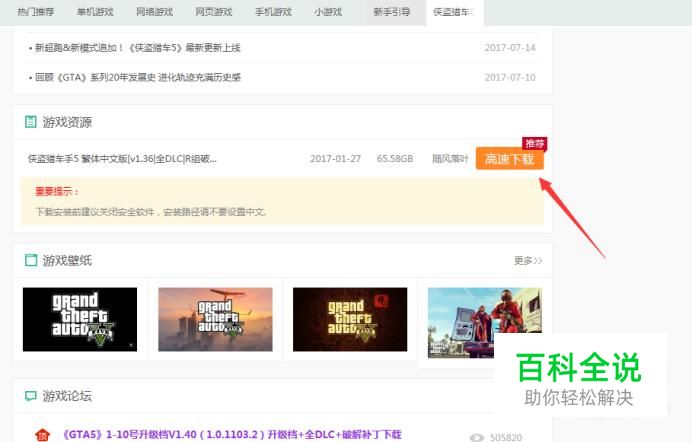This screenshot has height=442, width=692.
Task: Go to 手机游戏 tab
Action: point(273,12)
